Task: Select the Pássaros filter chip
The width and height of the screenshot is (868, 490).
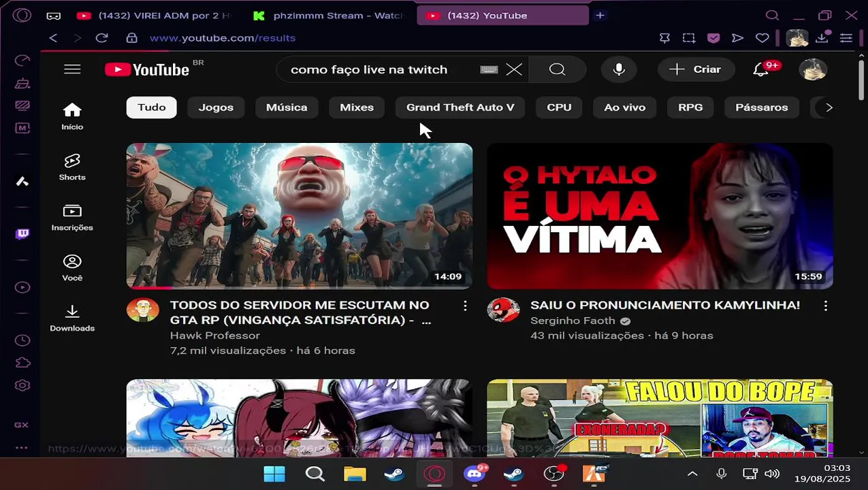Action: pos(762,108)
